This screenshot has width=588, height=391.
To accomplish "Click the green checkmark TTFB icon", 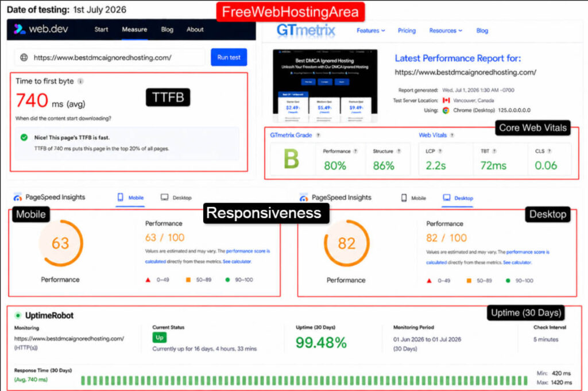I will pos(24,137).
